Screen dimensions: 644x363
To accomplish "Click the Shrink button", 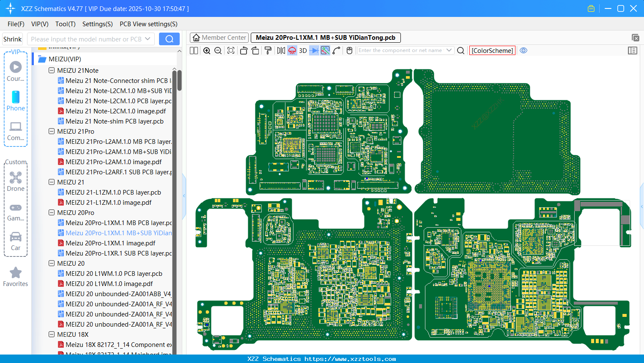I will [13, 39].
